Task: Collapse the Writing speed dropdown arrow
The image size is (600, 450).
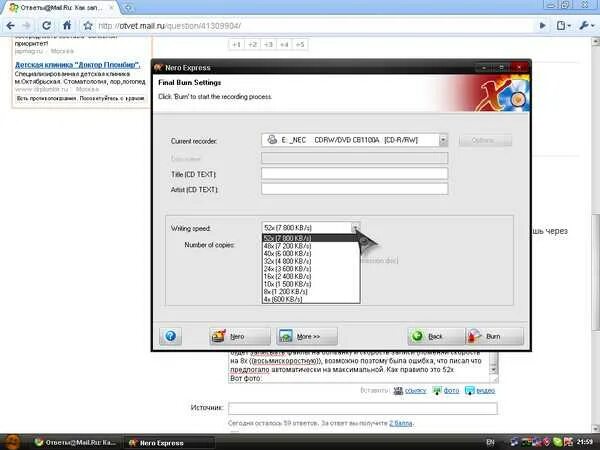Action: click(x=355, y=227)
